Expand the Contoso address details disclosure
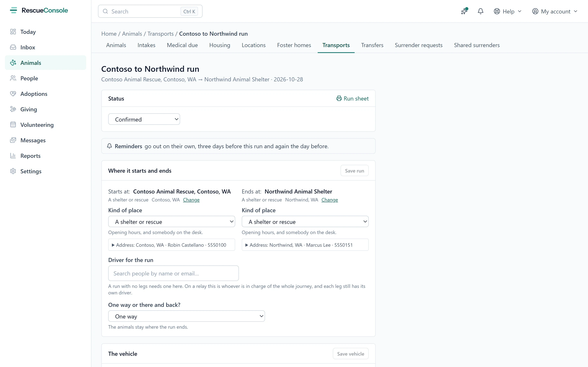The width and height of the screenshot is (588, 367). point(171,245)
